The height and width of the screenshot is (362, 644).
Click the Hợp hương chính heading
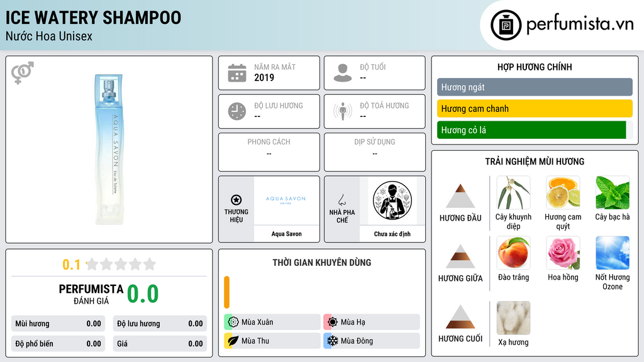click(535, 67)
